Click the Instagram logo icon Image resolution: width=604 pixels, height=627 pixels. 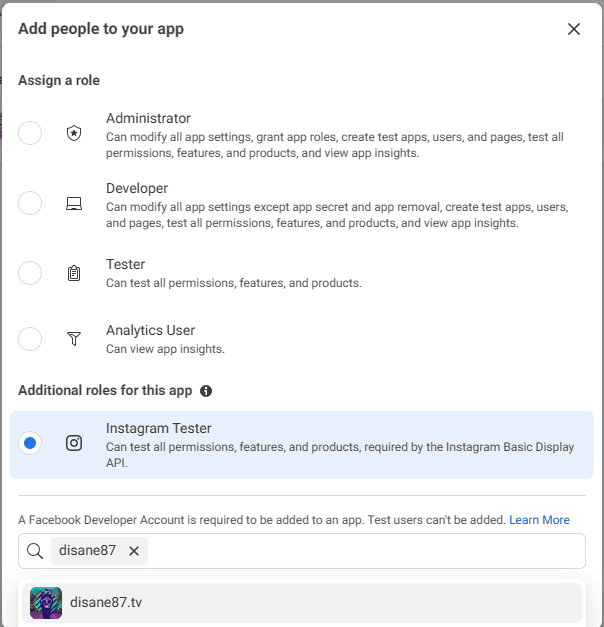click(74, 443)
